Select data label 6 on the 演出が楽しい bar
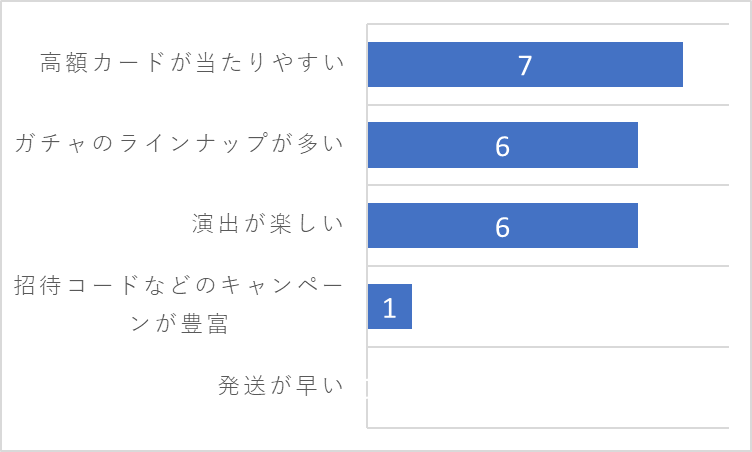752x452 pixels. pos(502,226)
